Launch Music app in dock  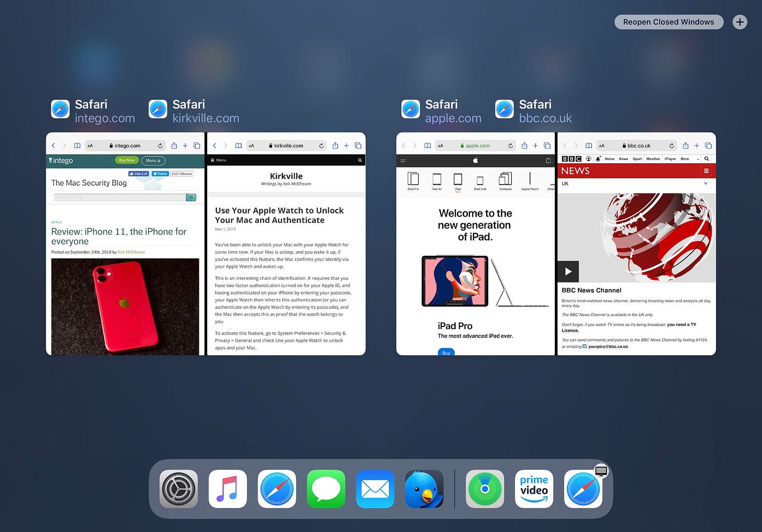228,489
